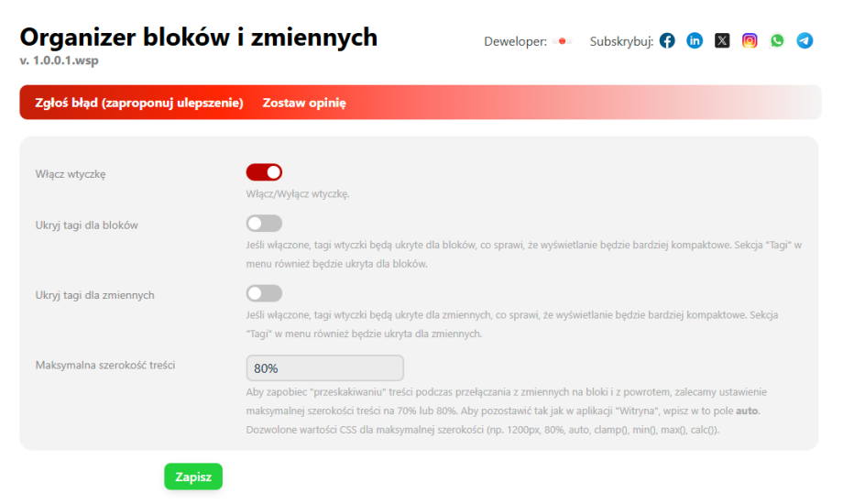Image resolution: width=843 pixels, height=504 pixels.
Task: Enable 'Ukryj tagi dla bloków' switch
Action: coord(264,224)
